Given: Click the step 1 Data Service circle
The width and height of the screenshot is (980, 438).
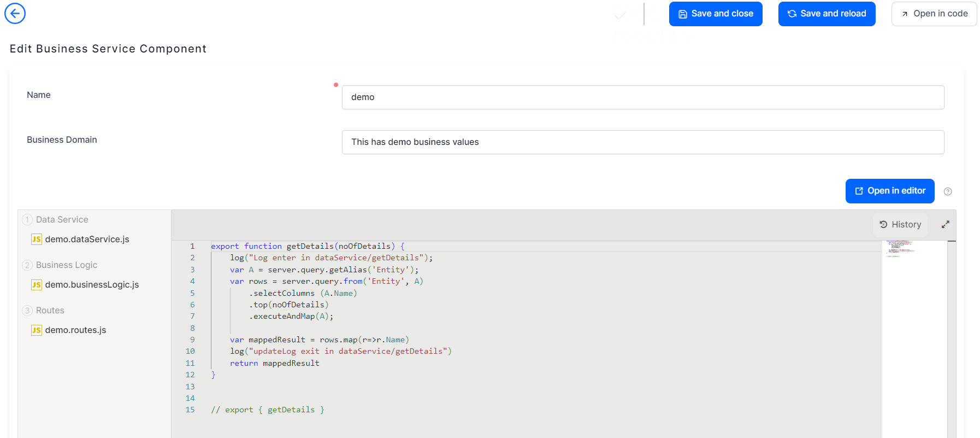Looking at the screenshot, I should coord(27,220).
